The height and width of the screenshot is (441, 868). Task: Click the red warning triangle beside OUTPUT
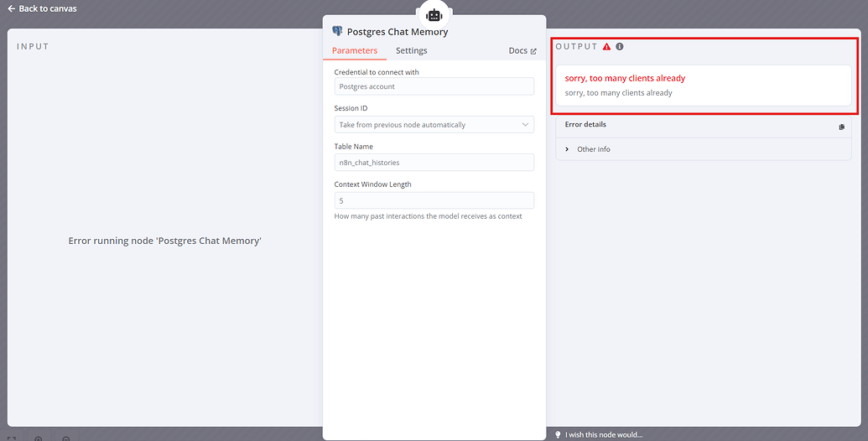pyautogui.click(x=606, y=46)
